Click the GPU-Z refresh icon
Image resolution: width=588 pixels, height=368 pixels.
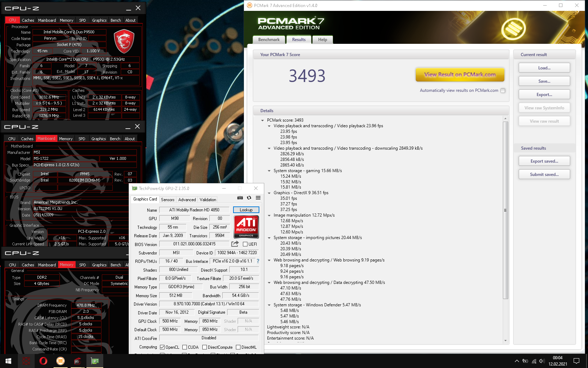[249, 198]
